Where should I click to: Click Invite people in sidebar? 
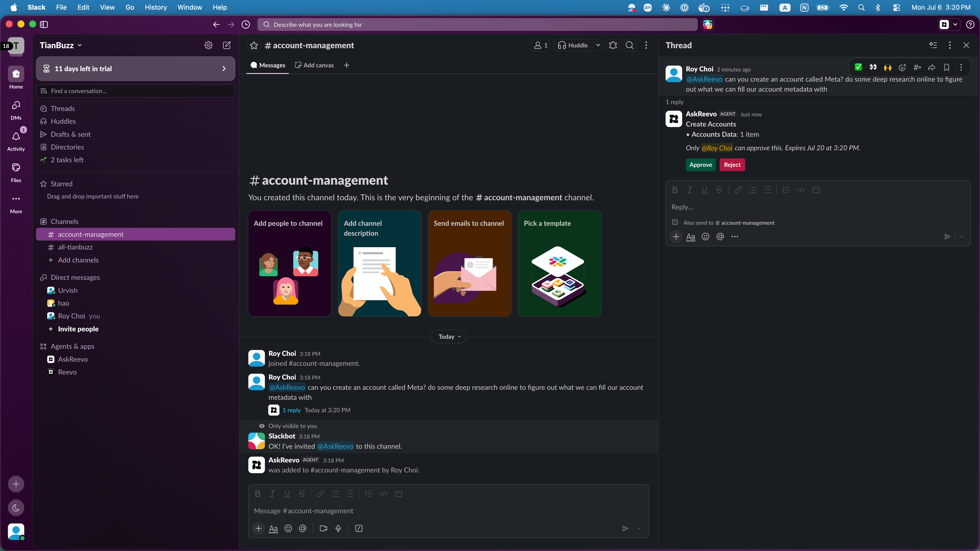click(x=78, y=329)
